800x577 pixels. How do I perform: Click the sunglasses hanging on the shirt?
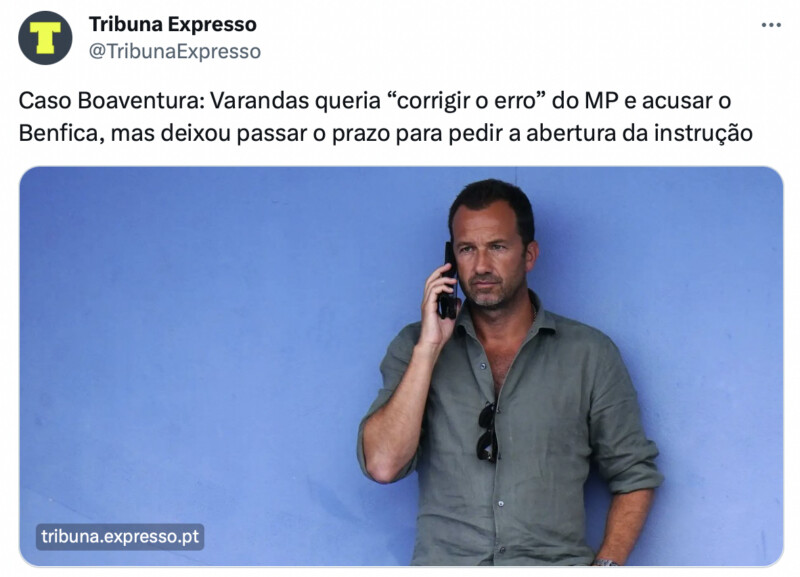point(487,432)
